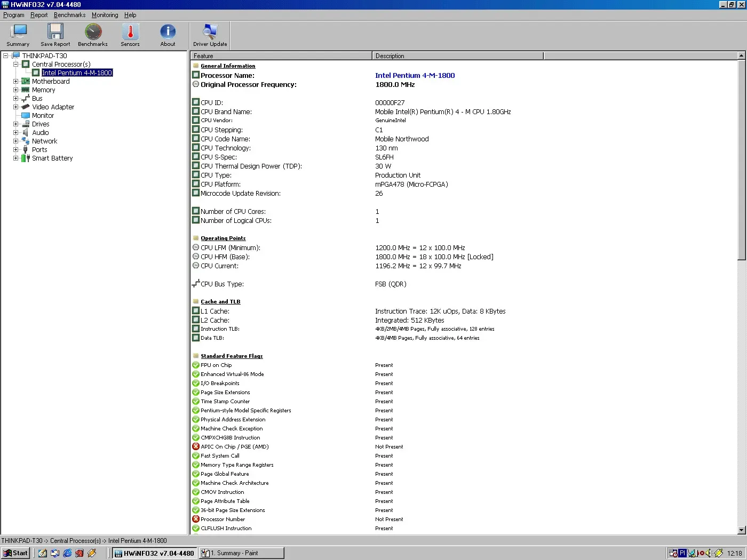Viewport: 747px width, 560px height.
Task: Click the scrollbar up arrow
Action: (741, 55)
